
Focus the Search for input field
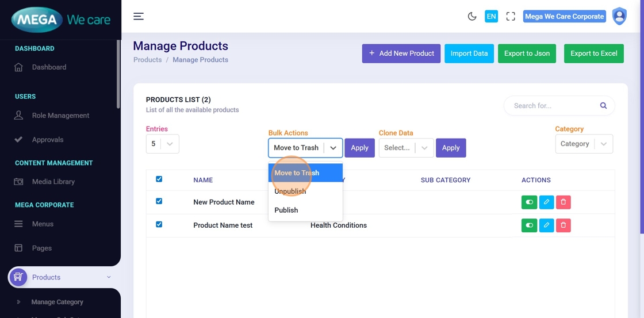tap(552, 106)
